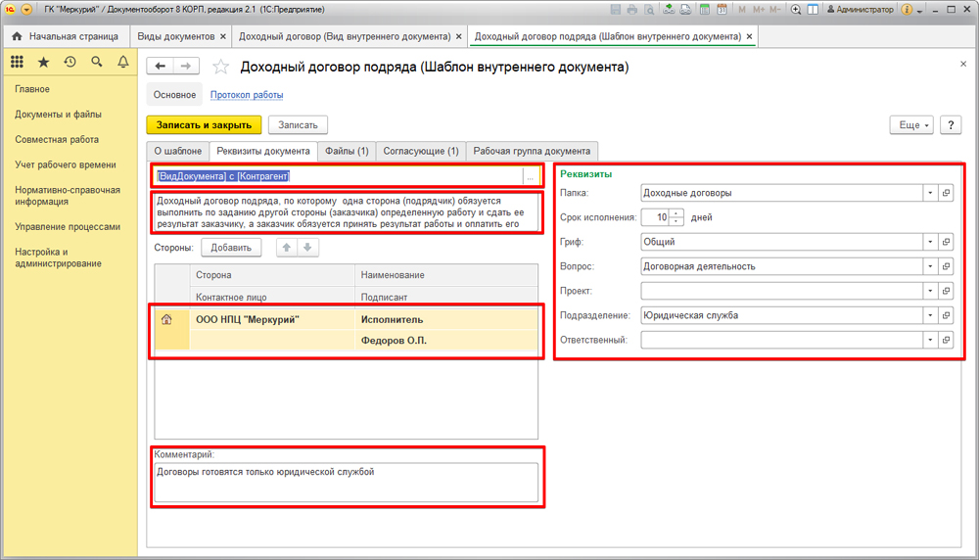The height and width of the screenshot is (560, 979).
Task: Click the Записать и закрыть button
Action: pos(205,125)
